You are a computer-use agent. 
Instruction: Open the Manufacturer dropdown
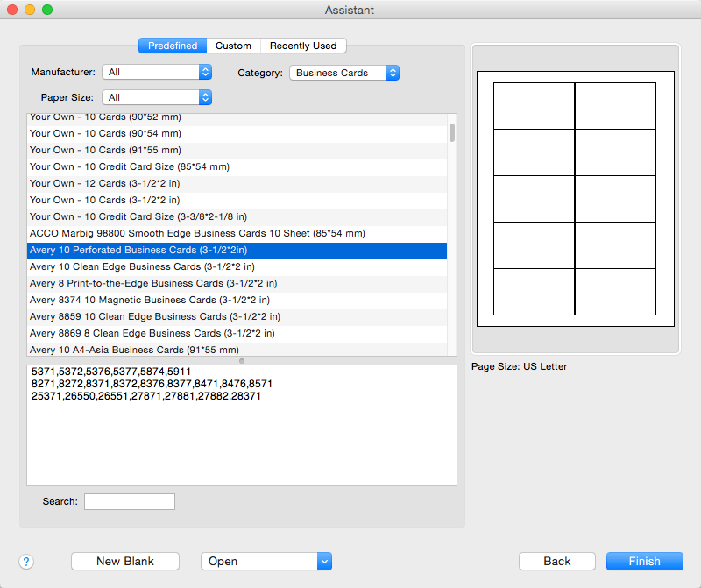[157, 72]
